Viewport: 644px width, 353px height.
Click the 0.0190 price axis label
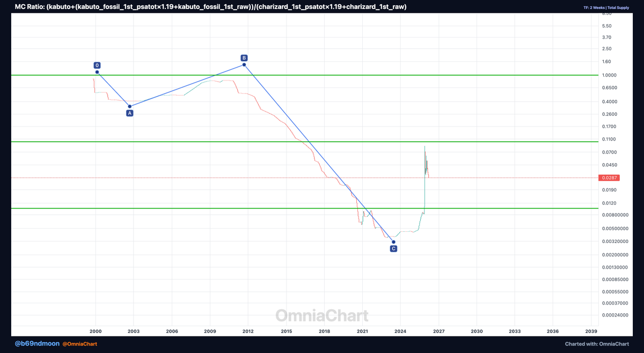click(x=610, y=190)
